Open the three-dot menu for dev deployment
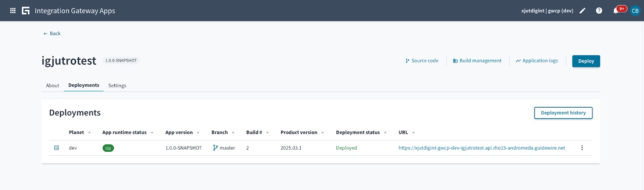Screen dimensions: 644x190 click(x=582, y=148)
